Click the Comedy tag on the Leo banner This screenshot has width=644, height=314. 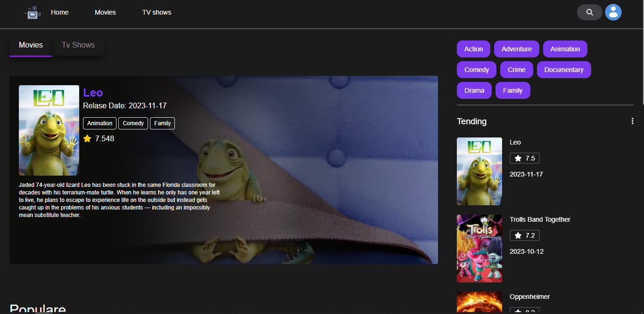pyautogui.click(x=133, y=123)
